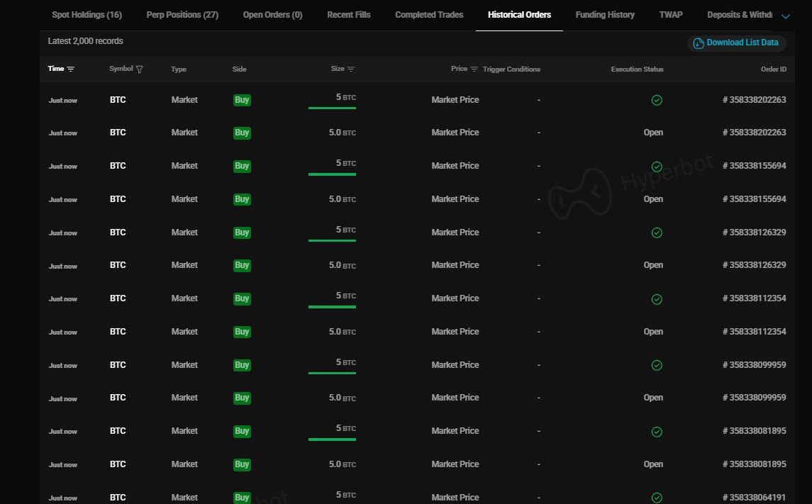Click filled checkmark icon for order 358338112354
The width and height of the screenshot is (812, 504).
coord(657,299)
